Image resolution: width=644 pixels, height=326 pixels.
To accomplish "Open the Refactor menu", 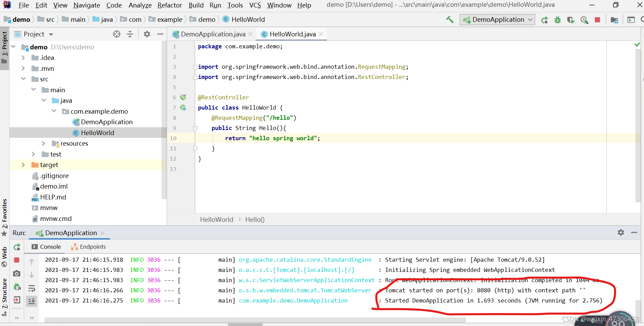I will click(170, 5).
